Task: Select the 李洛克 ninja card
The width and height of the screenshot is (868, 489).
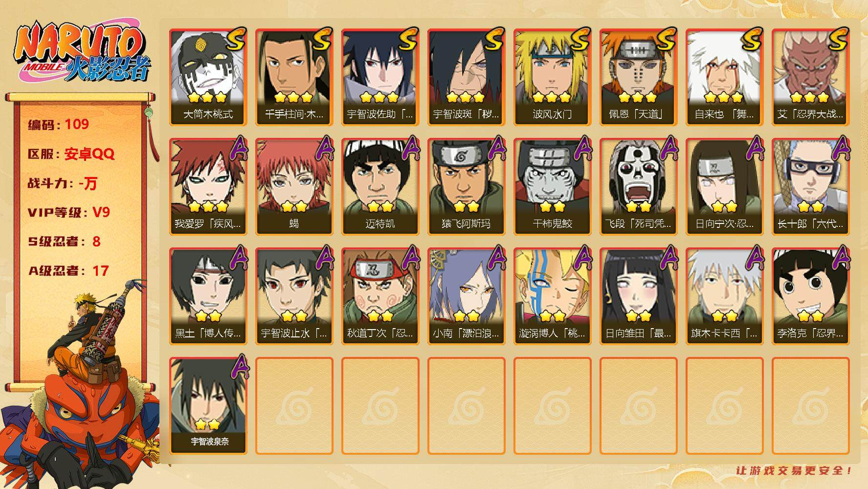Action: (810, 296)
